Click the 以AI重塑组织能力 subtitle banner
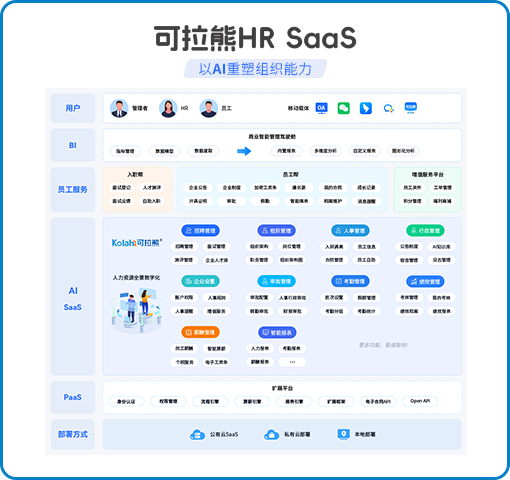Viewport: 510px width, 480px height. pos(255,69)
